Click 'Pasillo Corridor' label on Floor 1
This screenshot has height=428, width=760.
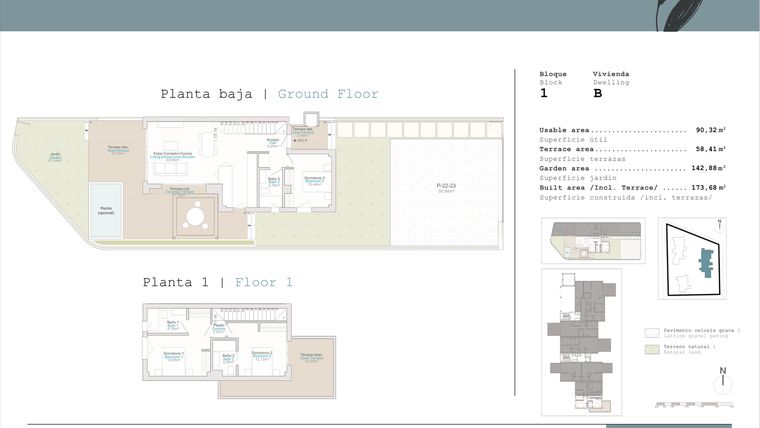[219, 328]
